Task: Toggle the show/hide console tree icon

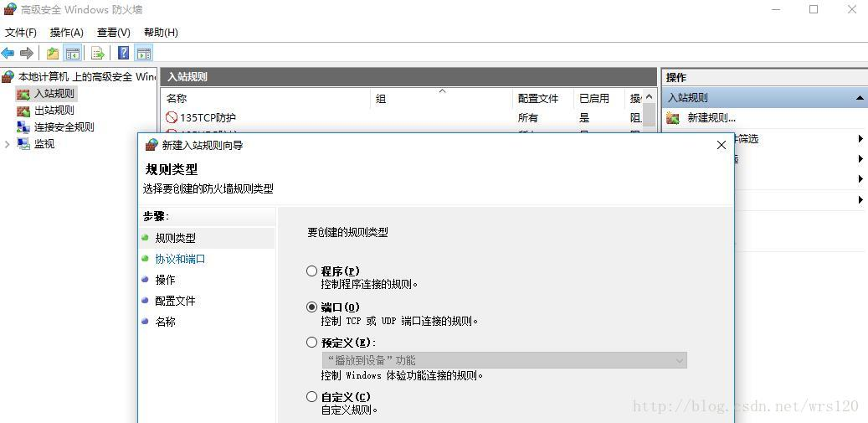Action: coord(73,53)
